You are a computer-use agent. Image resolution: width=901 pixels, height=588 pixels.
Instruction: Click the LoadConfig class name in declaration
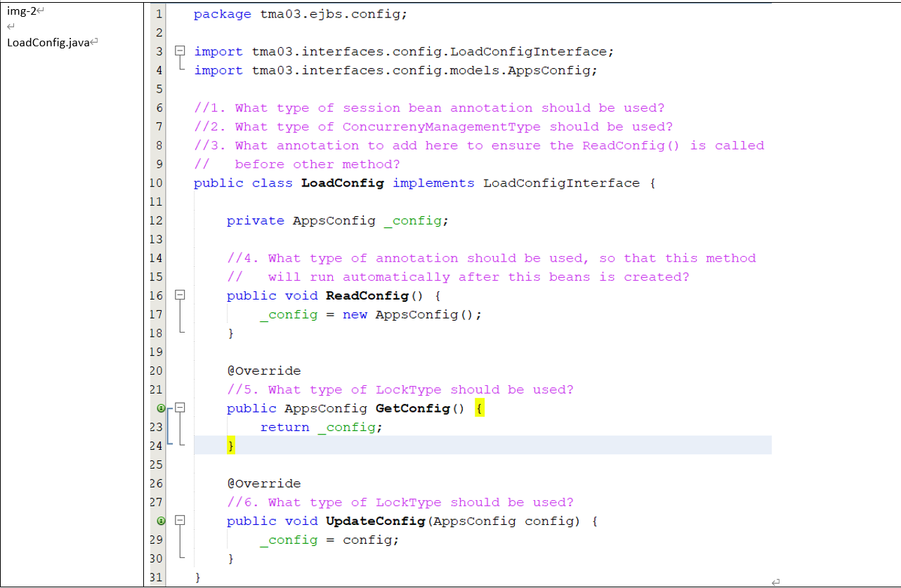point(343,183)
